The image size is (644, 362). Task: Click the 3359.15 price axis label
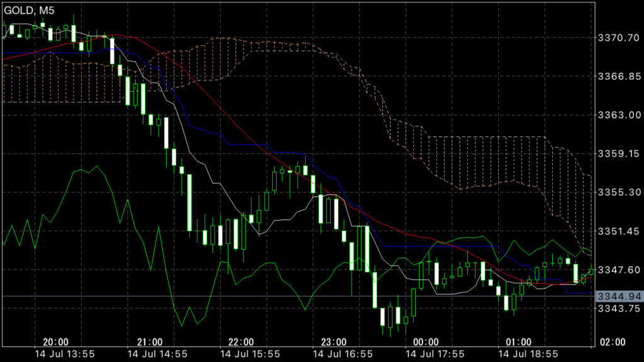[619, 153]
